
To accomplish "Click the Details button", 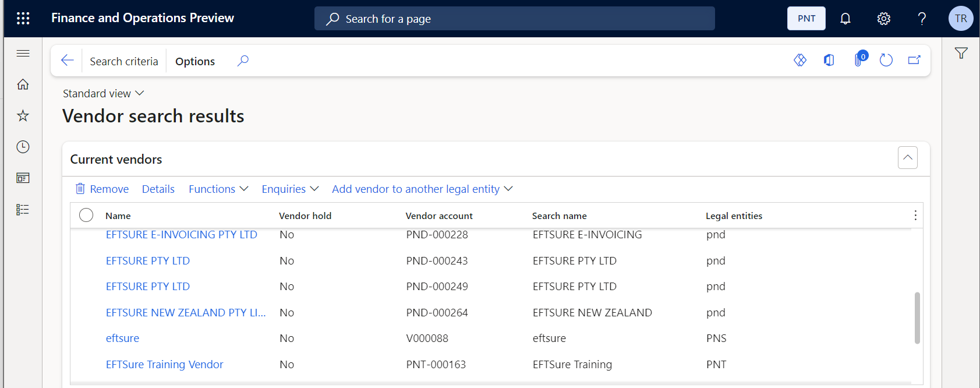I will pyautogui.click(x=158, y=189).
